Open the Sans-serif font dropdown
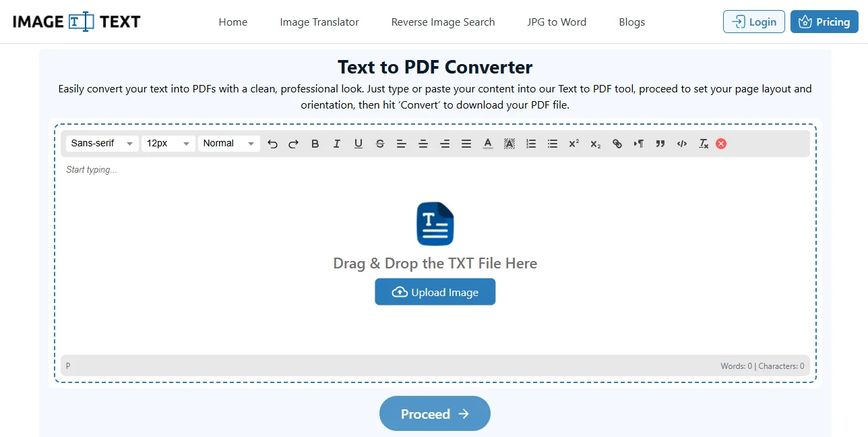Image resolution: width=868 pixels, height=437 pixels. (x=102, y=144)
